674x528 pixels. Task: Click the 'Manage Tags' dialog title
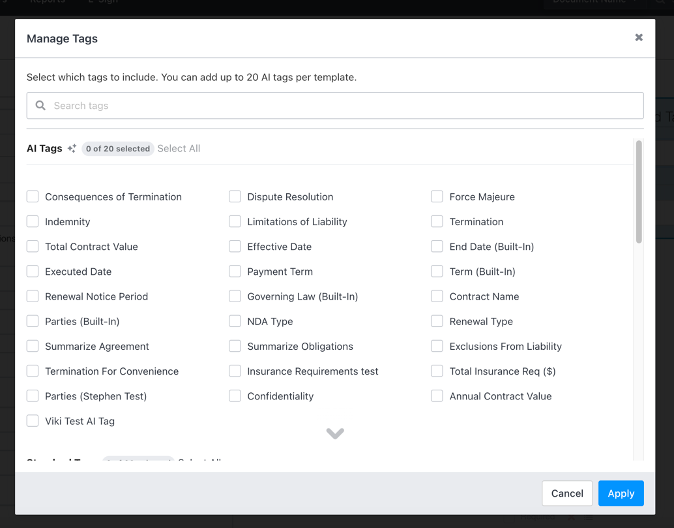(x=62, y=39)
